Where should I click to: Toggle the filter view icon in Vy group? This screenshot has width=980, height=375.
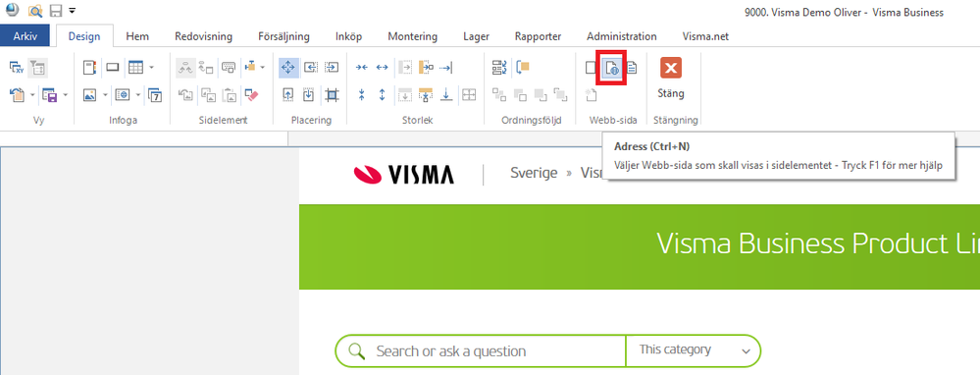[x=37, y=67]
